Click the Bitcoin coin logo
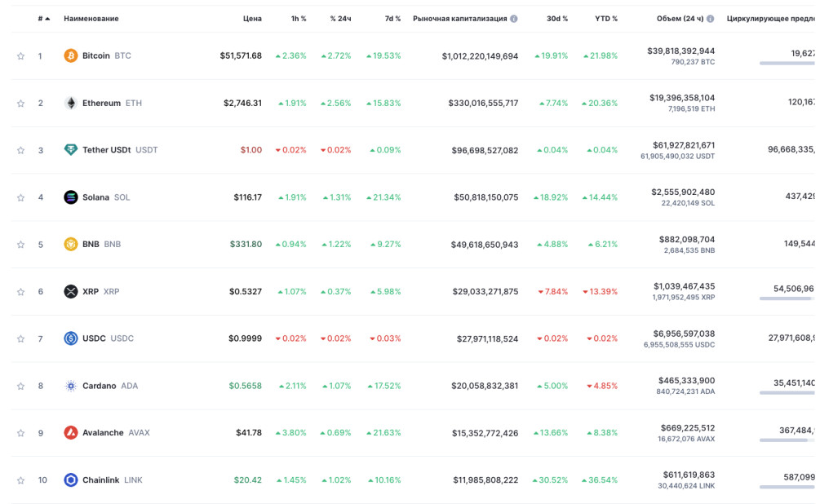Screen dimensions: 820x504 pyautogui.click(x=71, y=55)
